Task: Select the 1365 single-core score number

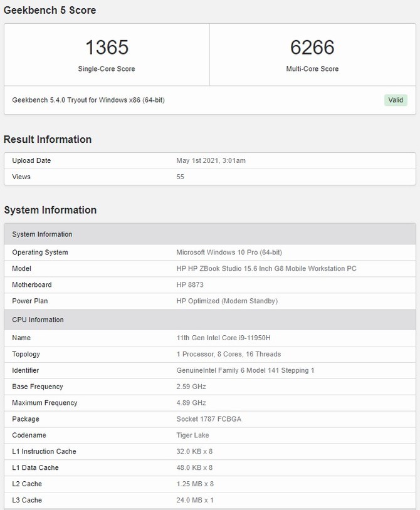Action: point(107,48)
